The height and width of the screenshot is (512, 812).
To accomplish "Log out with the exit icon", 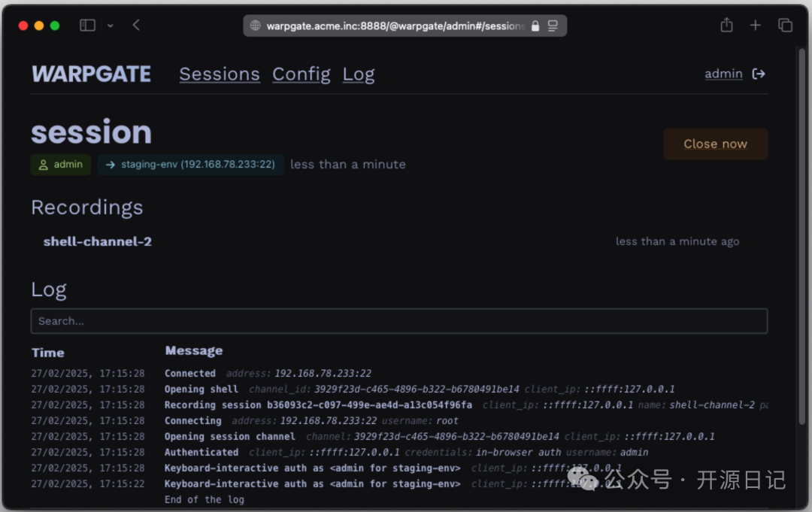I will (759, 74).
